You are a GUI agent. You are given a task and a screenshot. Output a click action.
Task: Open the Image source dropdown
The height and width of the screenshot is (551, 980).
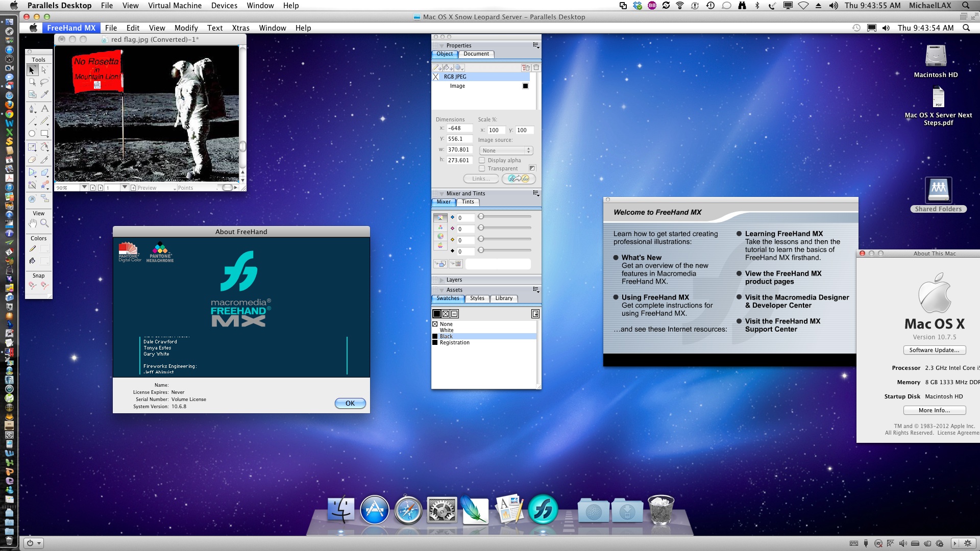[x=506, y=151]
